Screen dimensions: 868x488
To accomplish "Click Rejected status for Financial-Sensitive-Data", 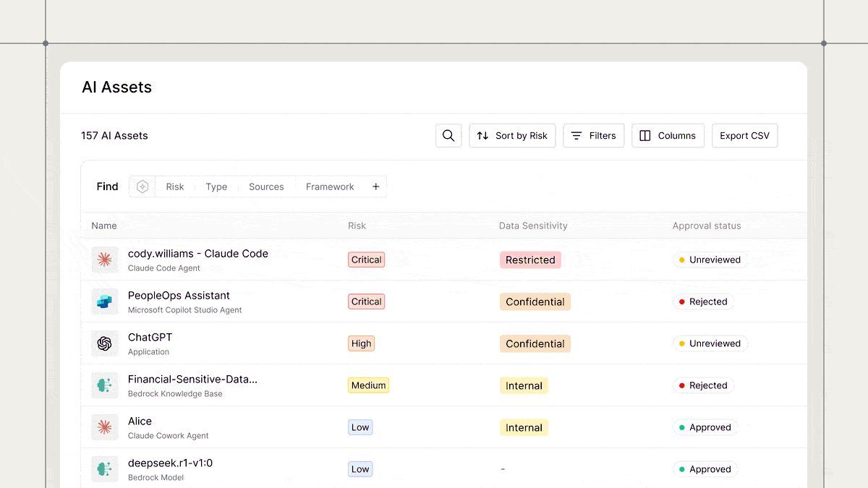I will tap(703, 385).
